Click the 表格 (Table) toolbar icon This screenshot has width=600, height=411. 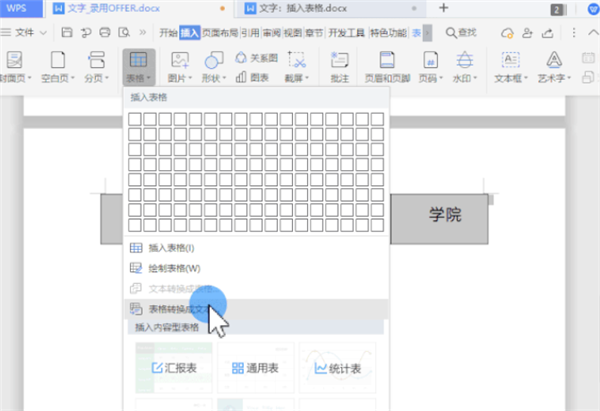[x=138, y=61]
